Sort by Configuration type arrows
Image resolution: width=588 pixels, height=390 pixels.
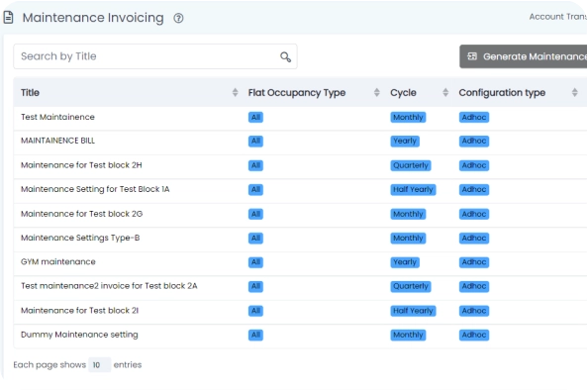click(x=575, y=92)
